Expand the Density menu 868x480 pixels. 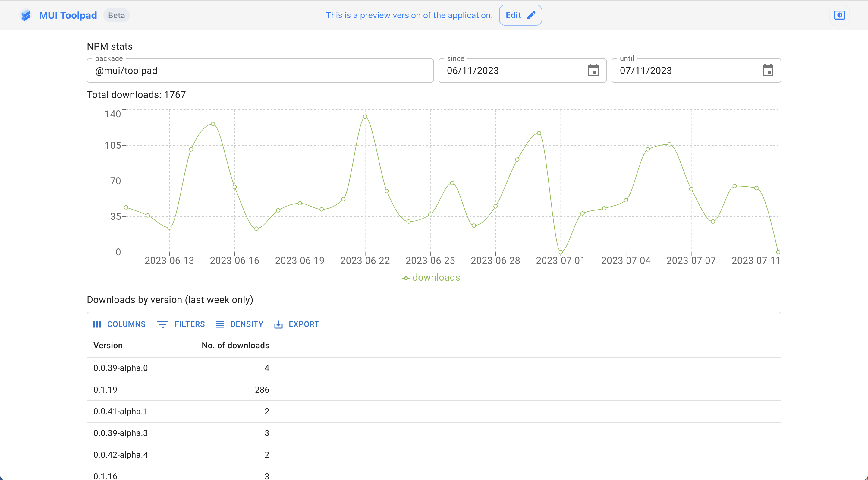[x=240, y=324]
